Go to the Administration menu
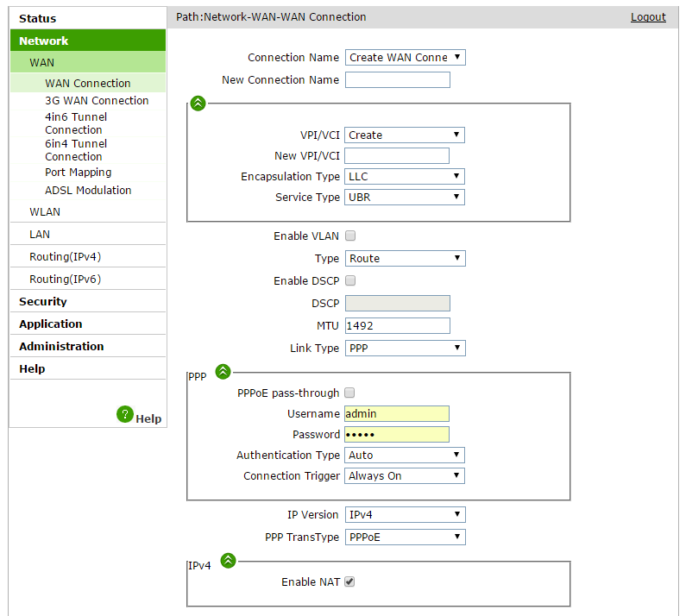Viewport: 686px width, 616px height. point(61,347)
